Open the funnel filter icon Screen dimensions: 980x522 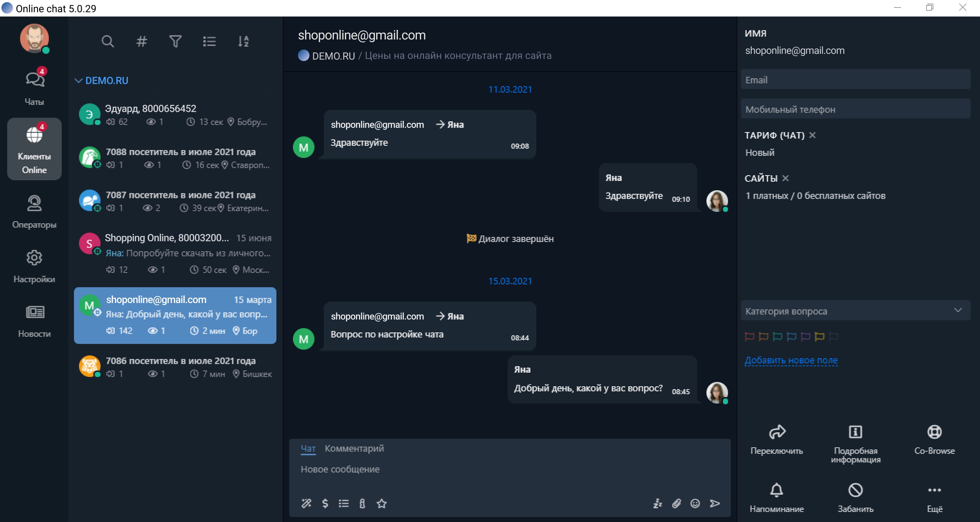click(x=176, y=41)
